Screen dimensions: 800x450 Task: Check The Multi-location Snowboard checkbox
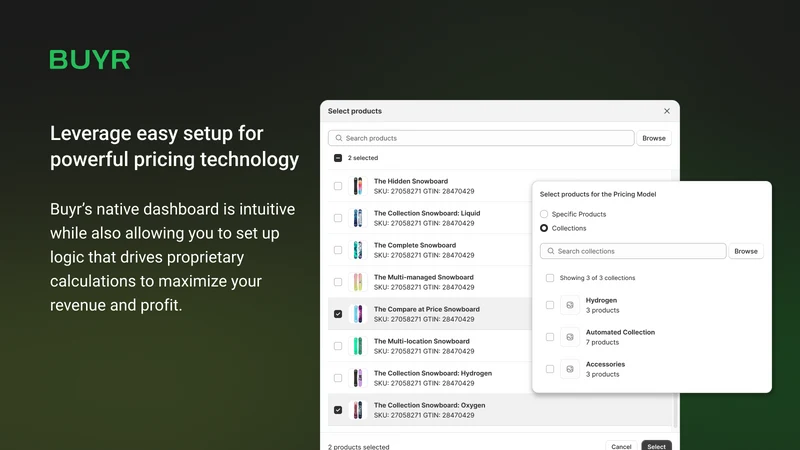[338, 346]
